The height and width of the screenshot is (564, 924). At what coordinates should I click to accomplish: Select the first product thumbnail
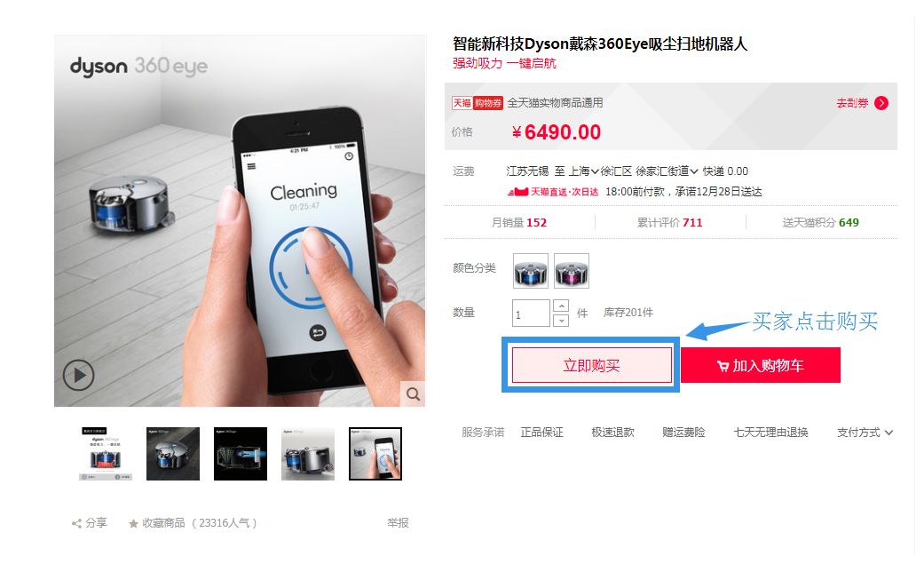[106, 454]
